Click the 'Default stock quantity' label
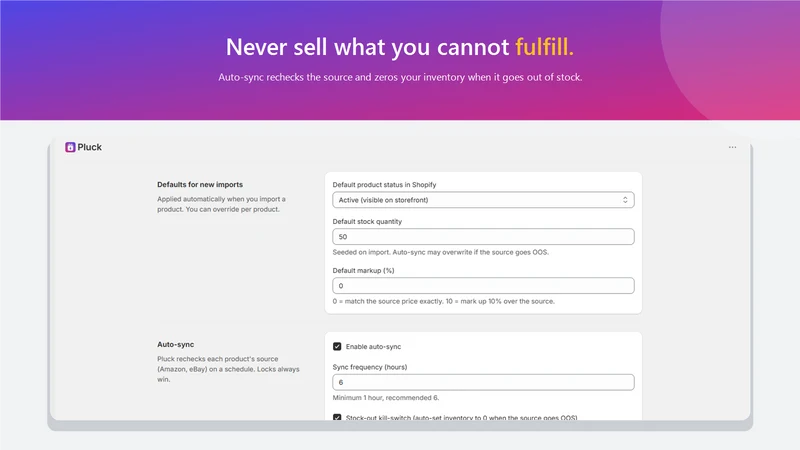800x450 pixels. tap(367, 221)
